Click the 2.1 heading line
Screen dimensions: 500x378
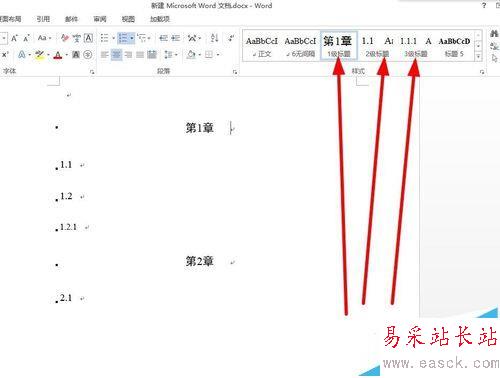(66, 298)
